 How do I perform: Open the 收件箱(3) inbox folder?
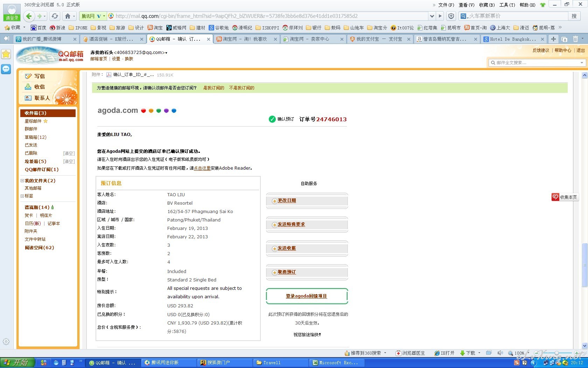(x=48, y=113)
